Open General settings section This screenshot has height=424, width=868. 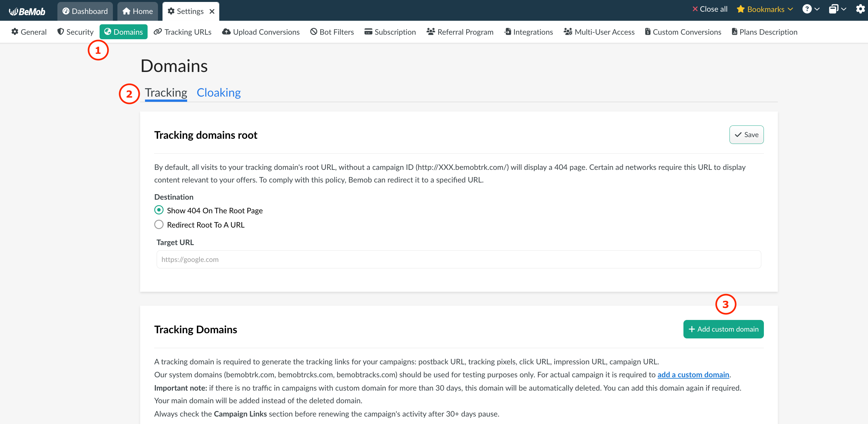point(29,32)
